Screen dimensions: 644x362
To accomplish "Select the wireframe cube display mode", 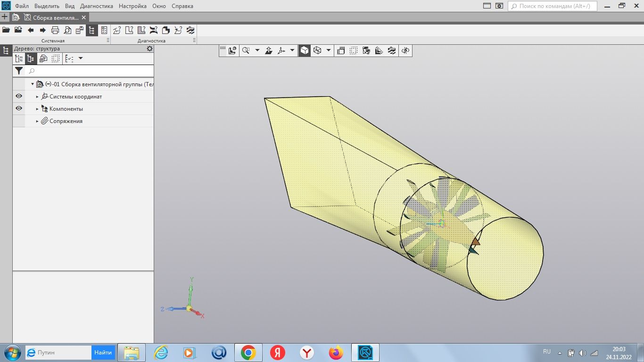I will click(x=317, y=50).
